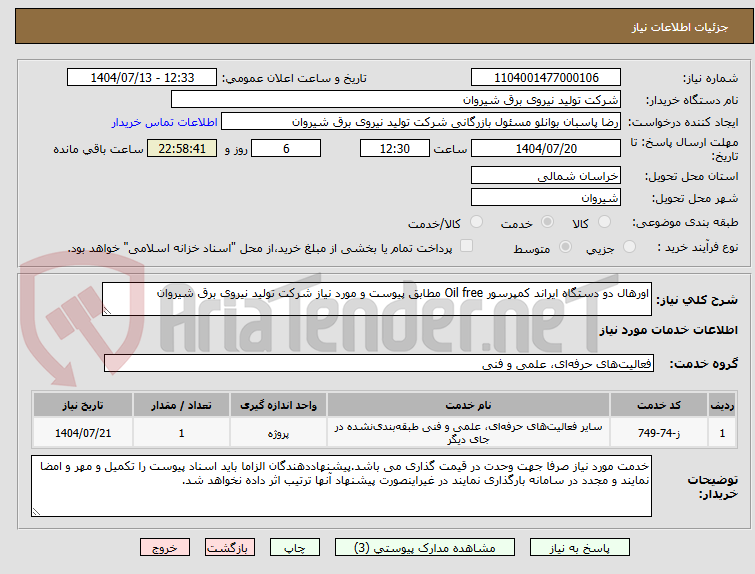The image size is (755, 574).
Task: Click the deadline date field 1404/07/20
Action: point(546,148)
